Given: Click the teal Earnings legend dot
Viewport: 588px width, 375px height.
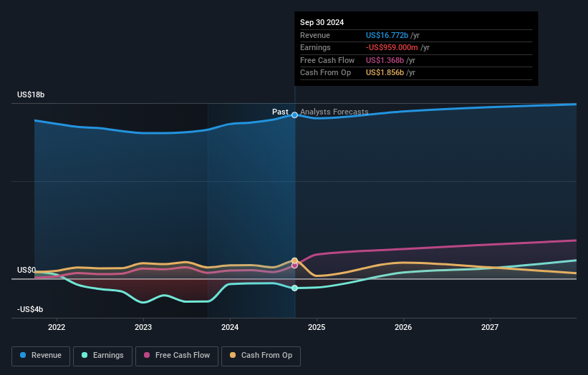Looking at the screenshot, I should click(x=85, y=355).
